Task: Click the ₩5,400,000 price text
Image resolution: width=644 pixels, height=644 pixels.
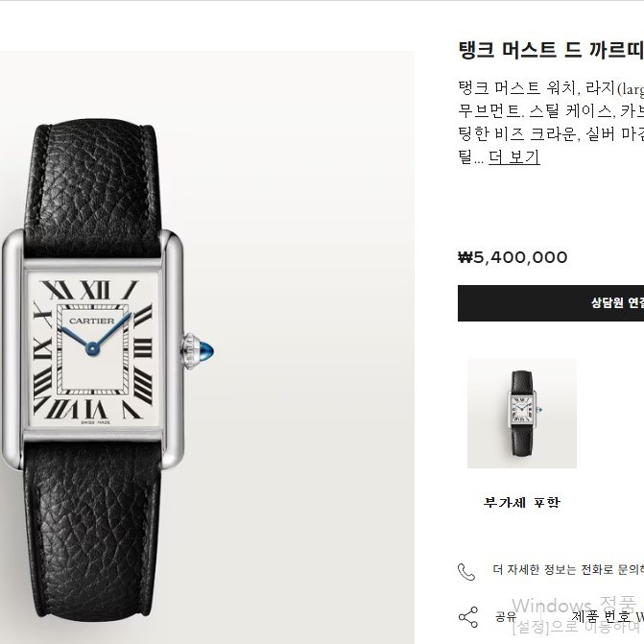Action: [x=513, y=257]
